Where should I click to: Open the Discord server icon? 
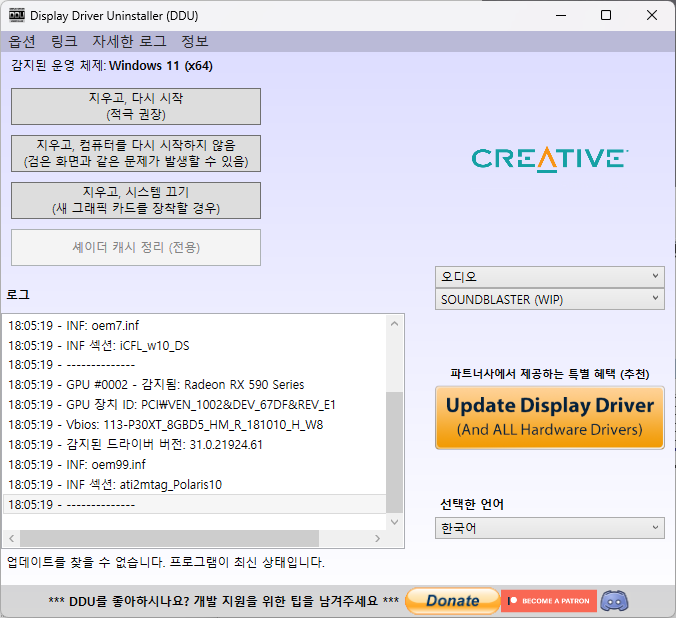614,601
